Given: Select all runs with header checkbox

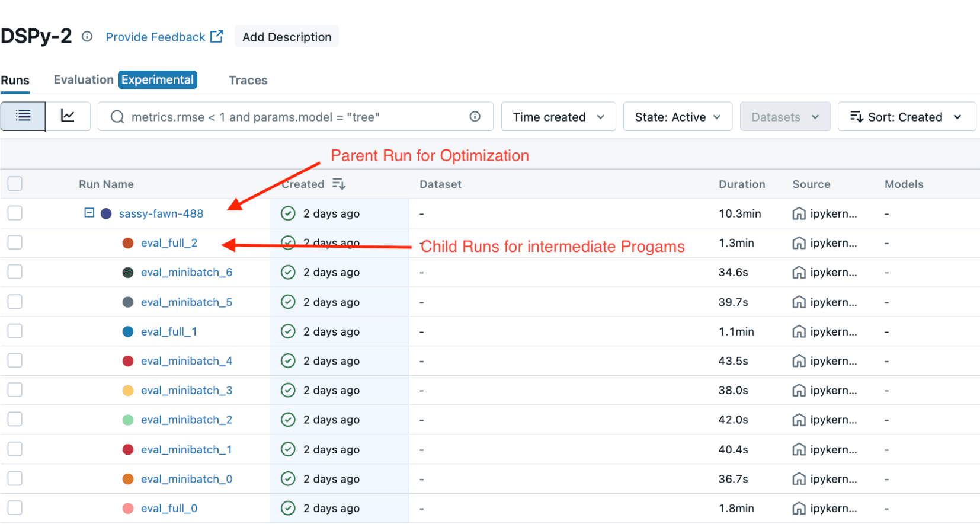Looking at the screenshot, I should [15, 184].
